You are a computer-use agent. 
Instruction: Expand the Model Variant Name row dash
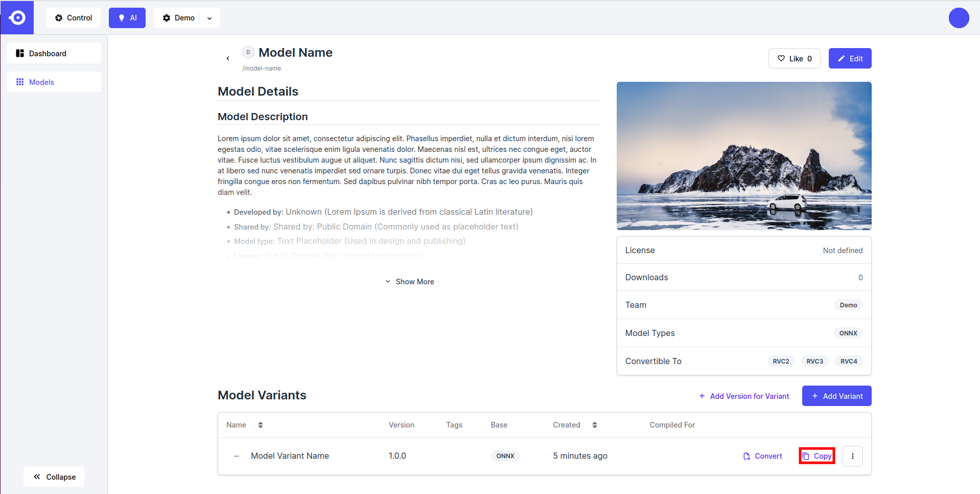click(x=237, y=456)
